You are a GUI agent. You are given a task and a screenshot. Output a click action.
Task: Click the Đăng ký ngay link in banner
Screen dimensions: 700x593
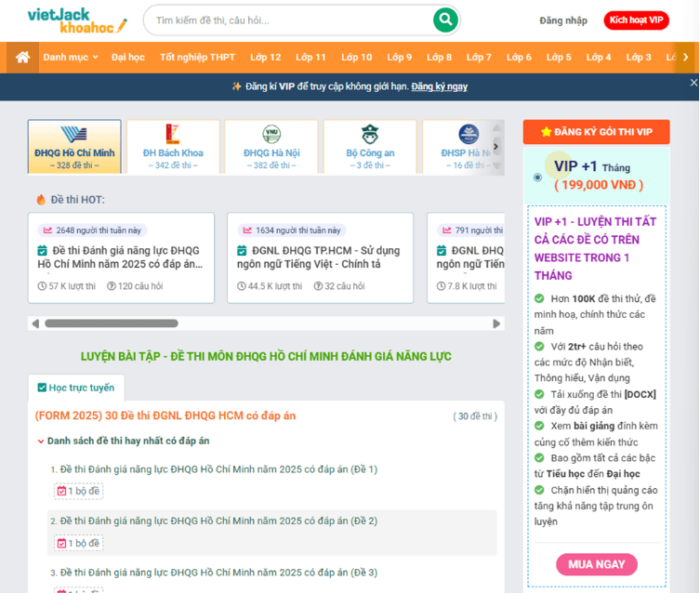point(440,86)
